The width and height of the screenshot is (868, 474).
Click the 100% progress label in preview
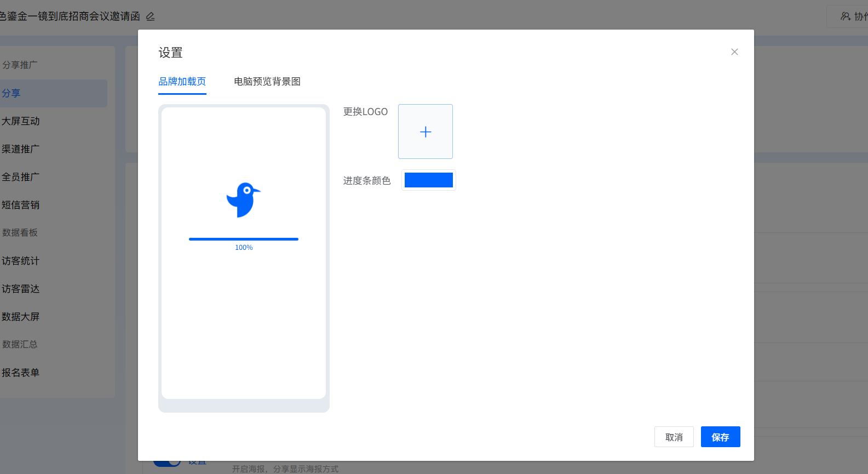click(x=244, y=248)
